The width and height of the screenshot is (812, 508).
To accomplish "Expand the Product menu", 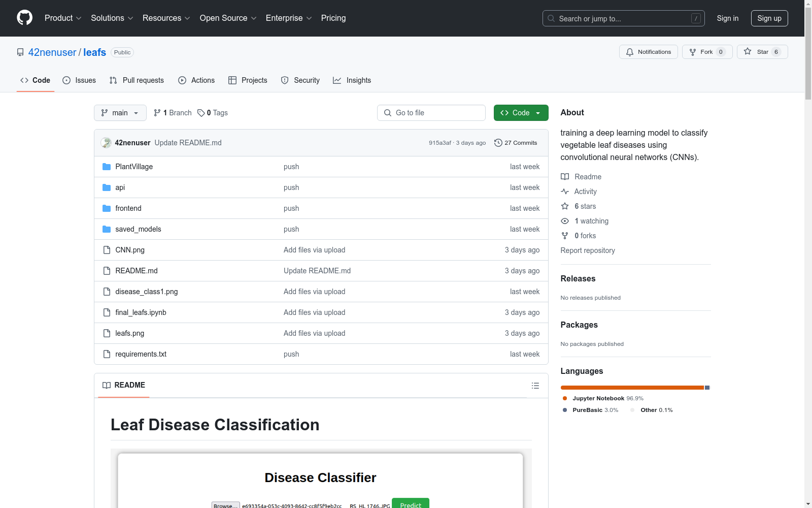I will (63, 18).
